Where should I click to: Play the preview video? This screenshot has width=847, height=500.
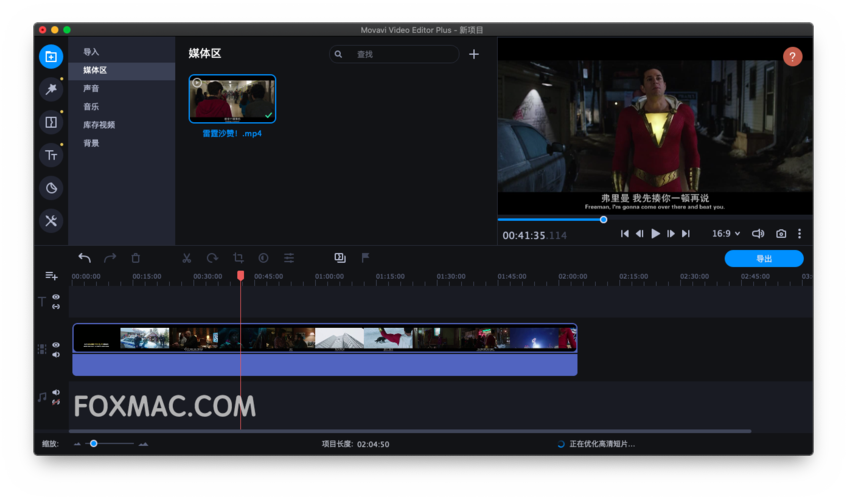coord(655,234)
